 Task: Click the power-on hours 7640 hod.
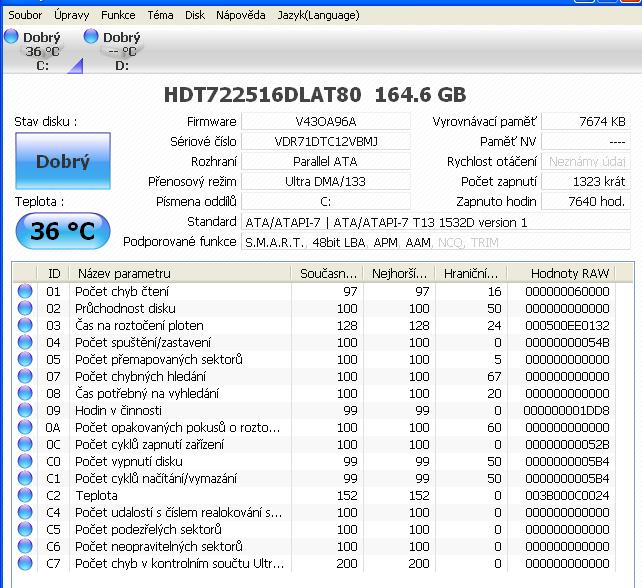coord(586,201)
